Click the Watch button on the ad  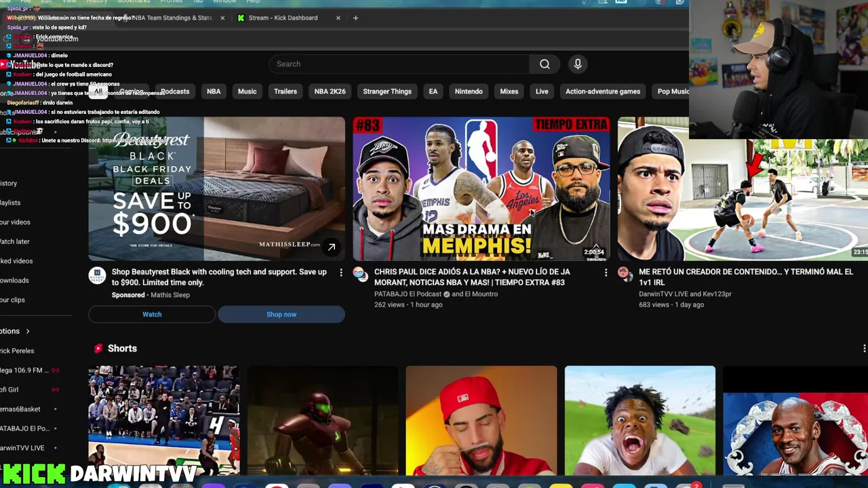tap(152, 314)
